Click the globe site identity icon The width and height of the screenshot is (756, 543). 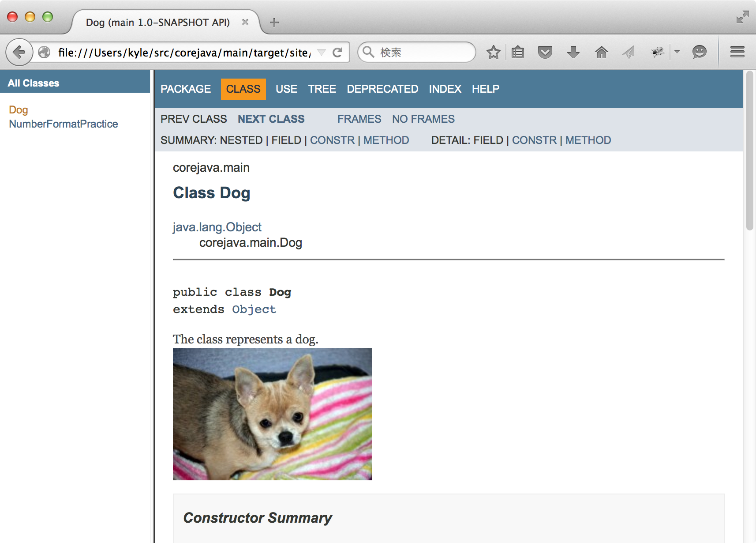pyautogui.click(x=44, y=53)
